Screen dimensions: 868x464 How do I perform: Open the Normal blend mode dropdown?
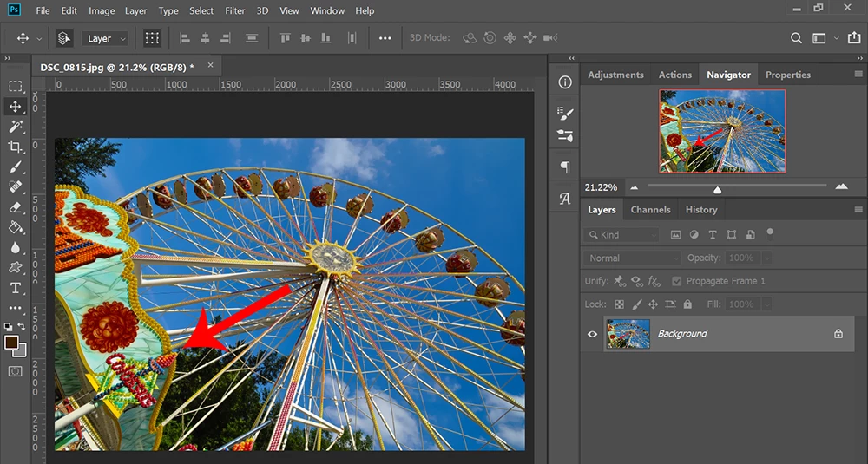pyautogui.click(x=633, y=258)
